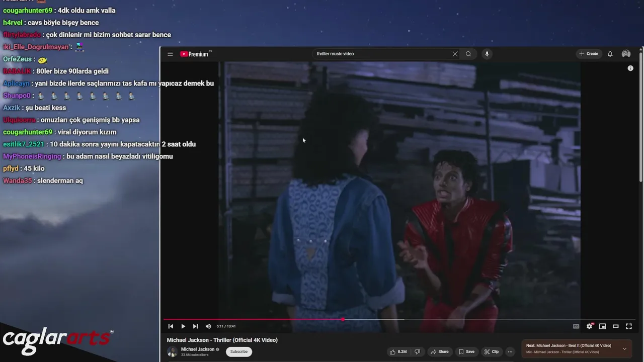
Task: Dislike the video
Action: [x=417, y=352]
